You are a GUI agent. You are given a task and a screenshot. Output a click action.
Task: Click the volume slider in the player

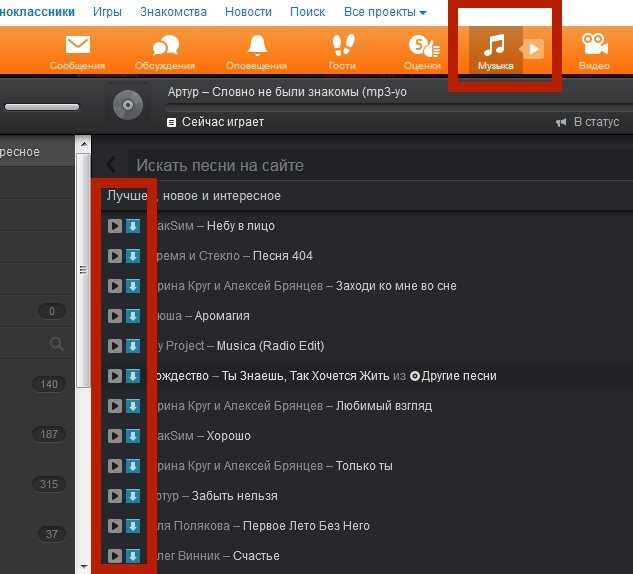click(x=42, y=107)
